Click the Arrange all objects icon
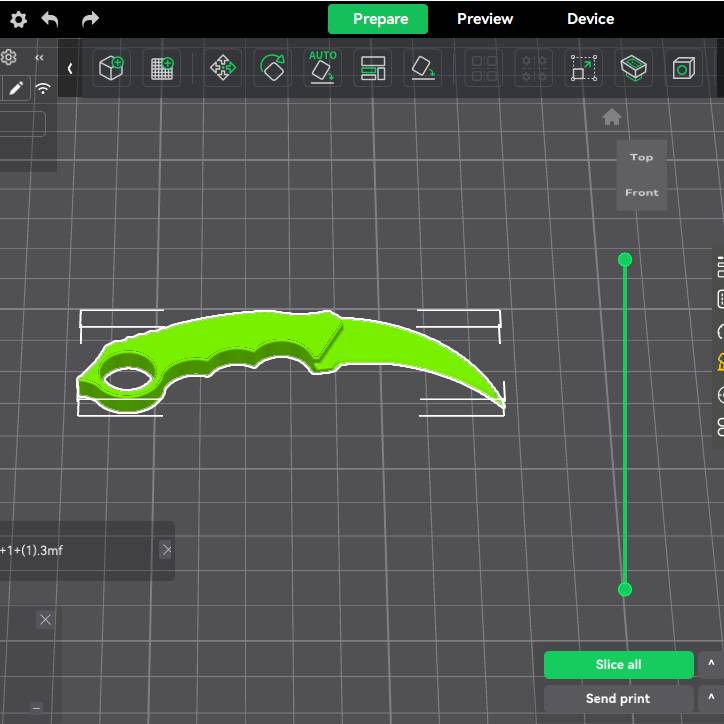The width and height of the screenshot is (724, 724). (x=373, y=68)
